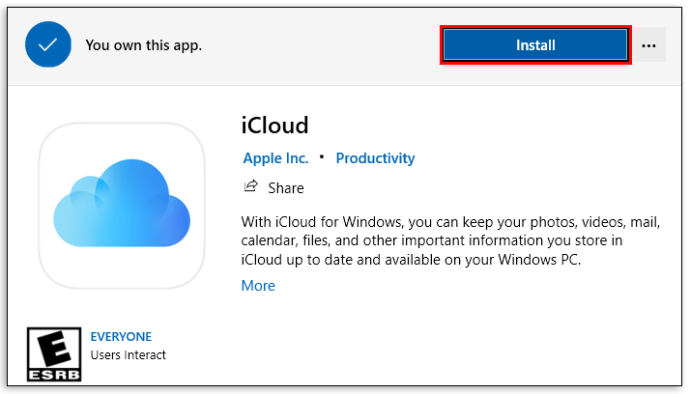690x394 pixels.
Task: Click the blue Install button
Action: pyautogui.click(x=536, y=45)
